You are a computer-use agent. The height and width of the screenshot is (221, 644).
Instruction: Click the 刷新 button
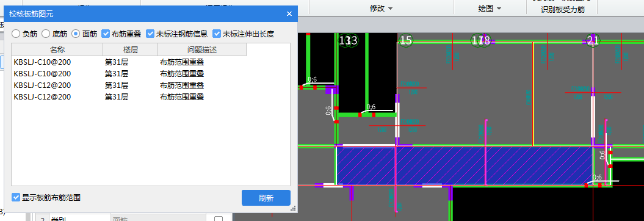(x=266, y=198)
